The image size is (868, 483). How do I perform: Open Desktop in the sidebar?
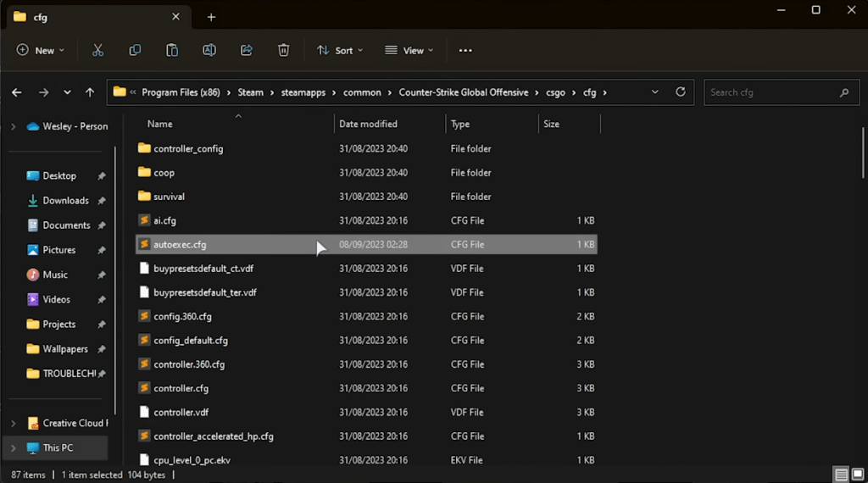[59, 176]
